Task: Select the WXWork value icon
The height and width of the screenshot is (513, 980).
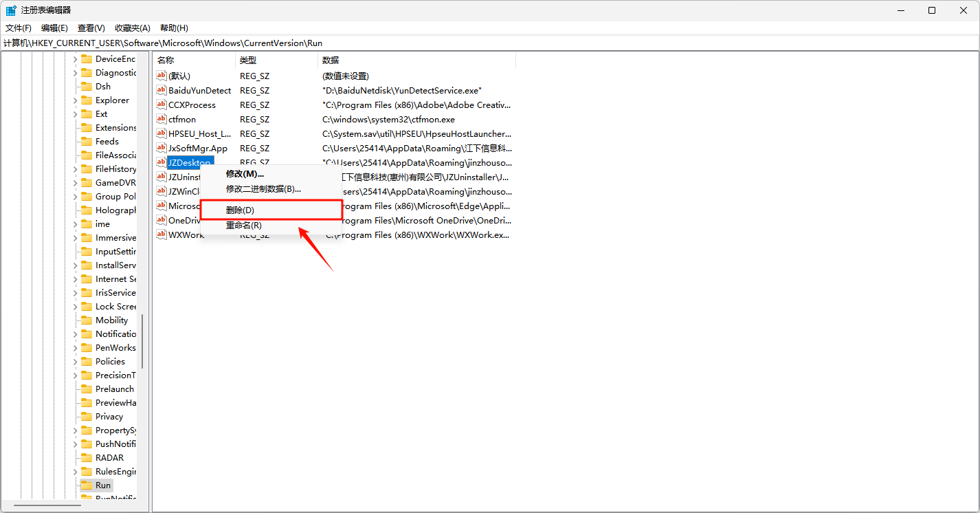Action: pos(162,234)
